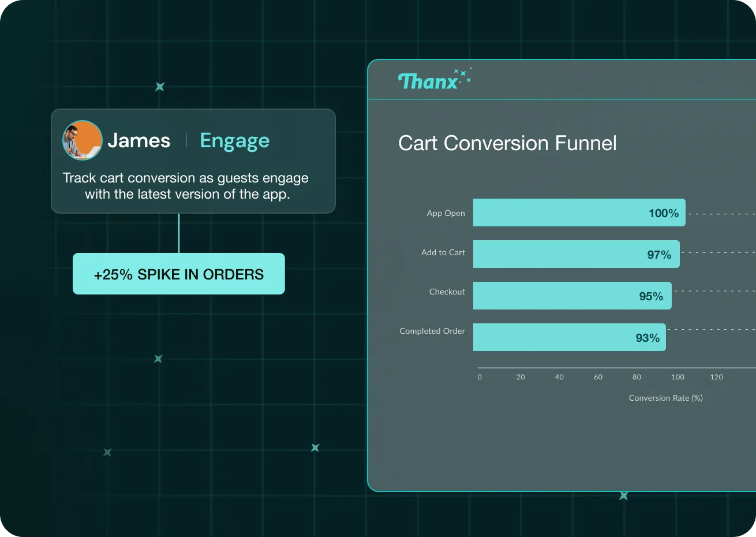Click the 100 tick on the axis
Image resolution: width=756 pixels, height=537 pixels.
click(678, 377)
